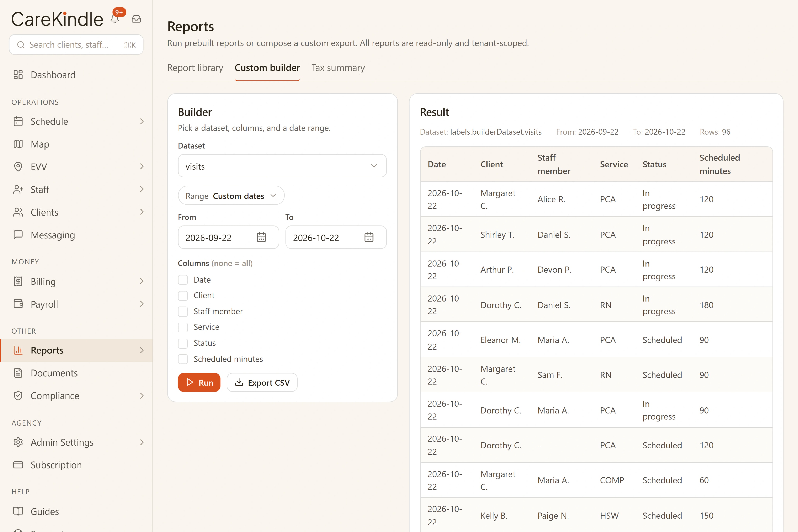Click the Messaging speech bubble icon

(18, 235)
